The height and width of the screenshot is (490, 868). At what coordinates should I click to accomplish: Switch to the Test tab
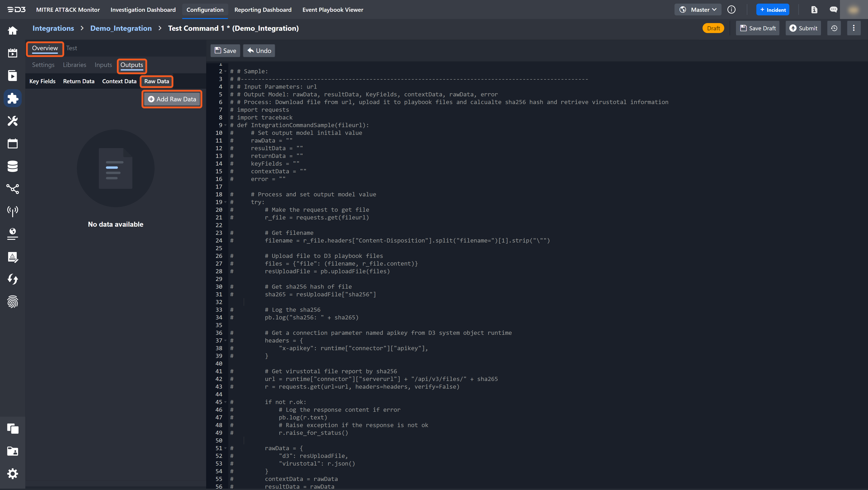click(71, 48)
